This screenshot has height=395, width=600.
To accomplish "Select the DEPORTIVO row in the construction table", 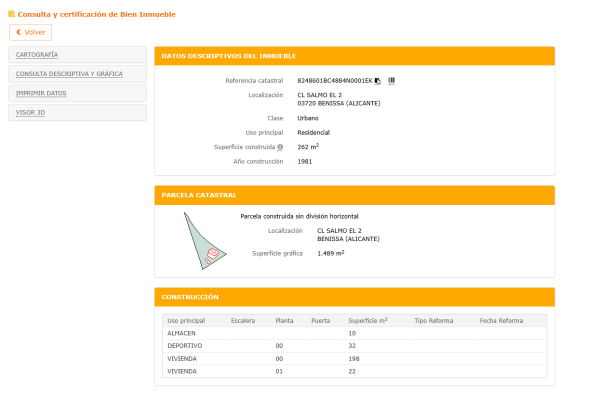I will pyautogui.click(x=354, y=346).
